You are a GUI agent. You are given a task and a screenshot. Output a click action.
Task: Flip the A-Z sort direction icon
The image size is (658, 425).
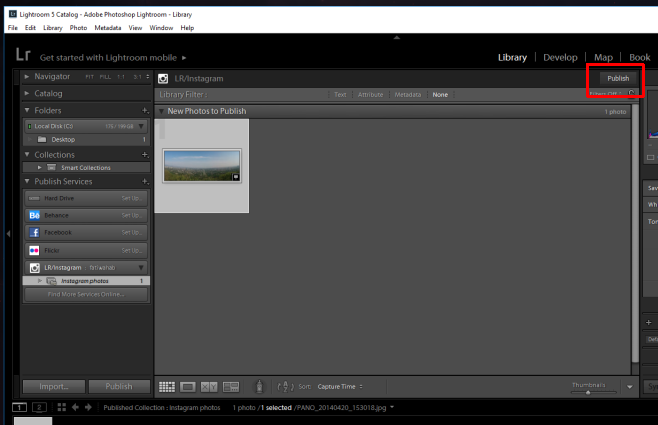click(285, 386)
